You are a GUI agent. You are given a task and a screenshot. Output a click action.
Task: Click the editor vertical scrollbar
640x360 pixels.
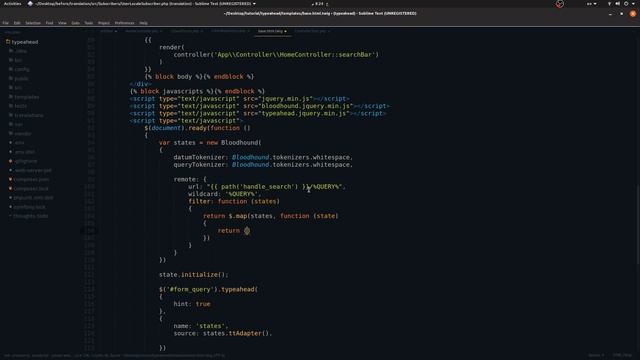pyautogui.click(x=638, y=224)
